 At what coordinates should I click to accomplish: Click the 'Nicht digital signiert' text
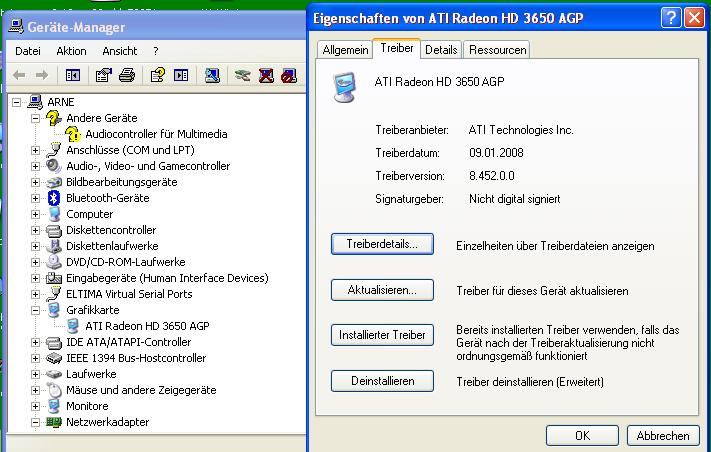tap(515, 199)
